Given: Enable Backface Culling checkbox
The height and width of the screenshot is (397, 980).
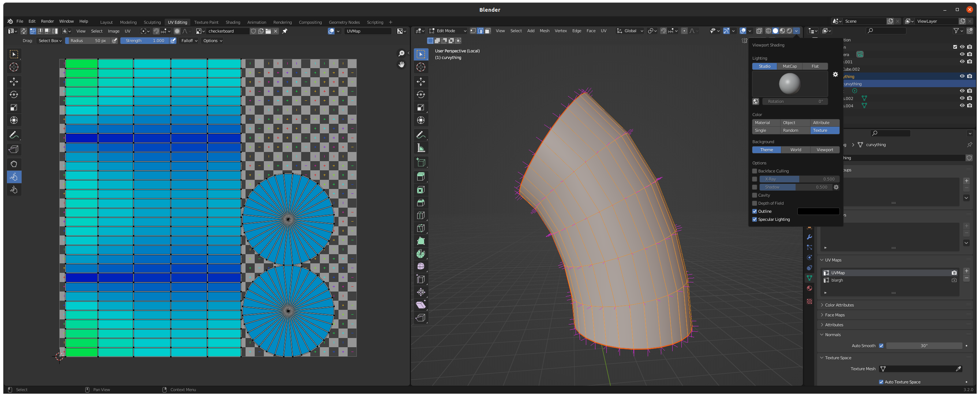Looking at the screenshot, I should point(755,171).
